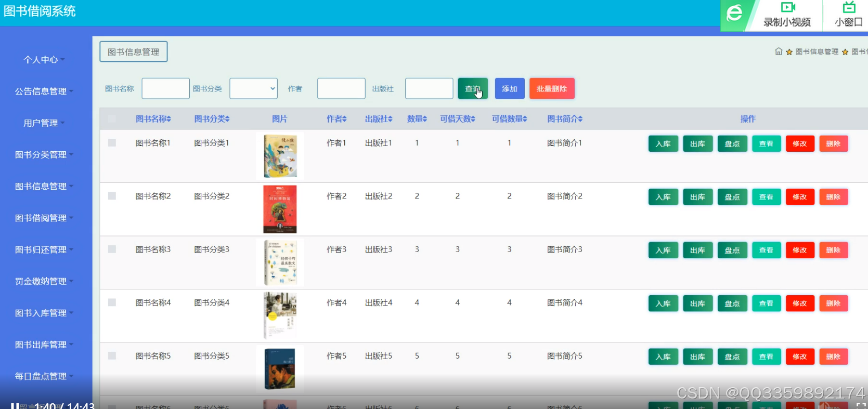Click the home icon in breadcrumb

(x=779, y=51)
